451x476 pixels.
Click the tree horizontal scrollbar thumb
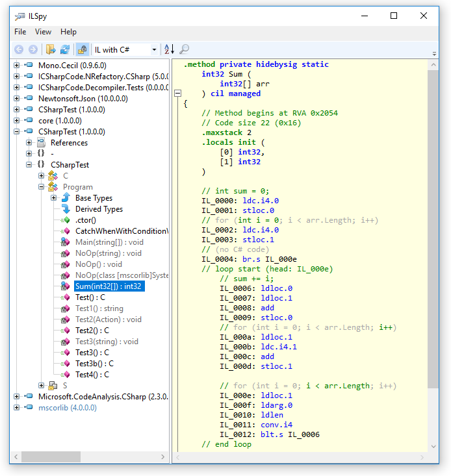(x=51, y=457)
